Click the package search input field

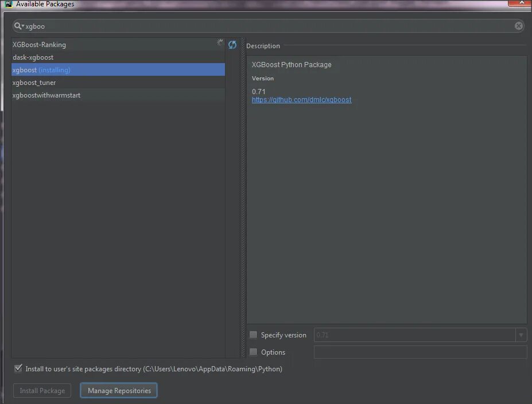click(269, 26)
